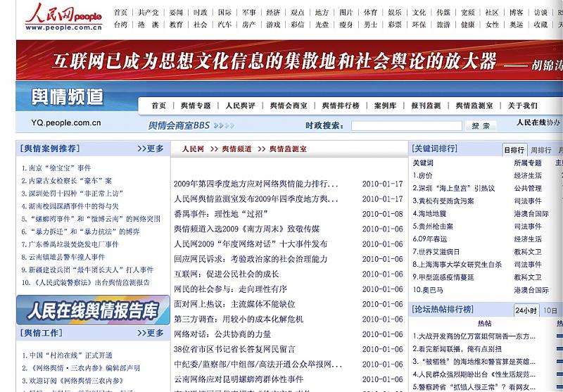
Task: Open the 台湾 navigation link
Action: [120, 25]
